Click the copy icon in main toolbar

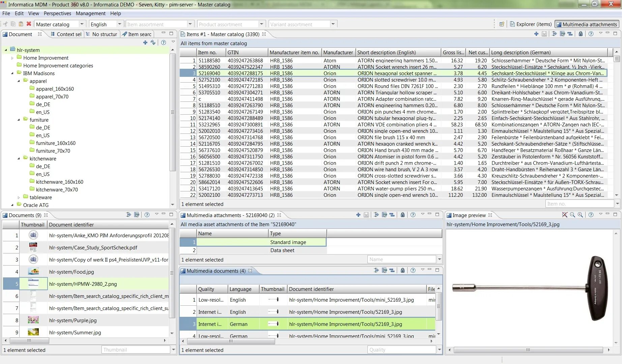click(x=13, y=24)
